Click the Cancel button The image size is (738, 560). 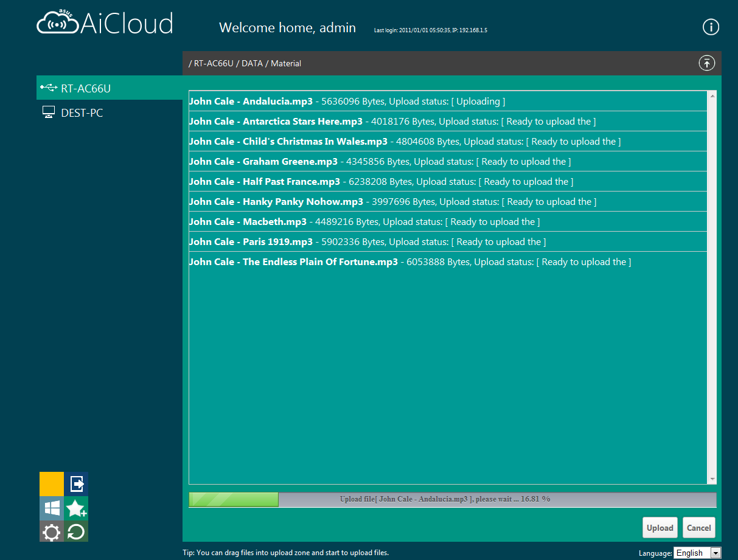click(x=698, y=528)
